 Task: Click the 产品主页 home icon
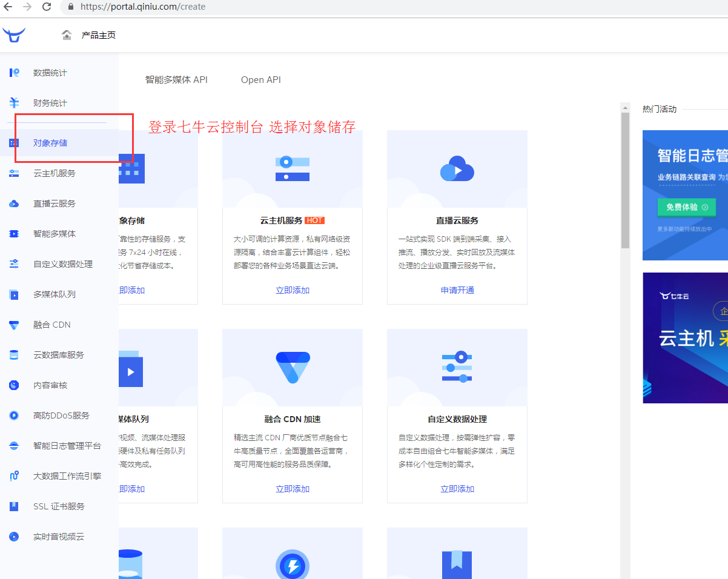tap(67, 35)
